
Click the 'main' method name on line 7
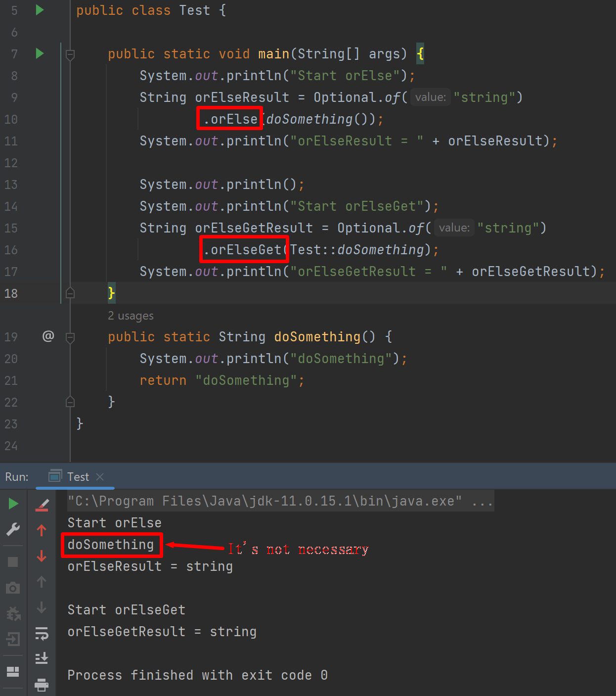[x=274, y=54]
